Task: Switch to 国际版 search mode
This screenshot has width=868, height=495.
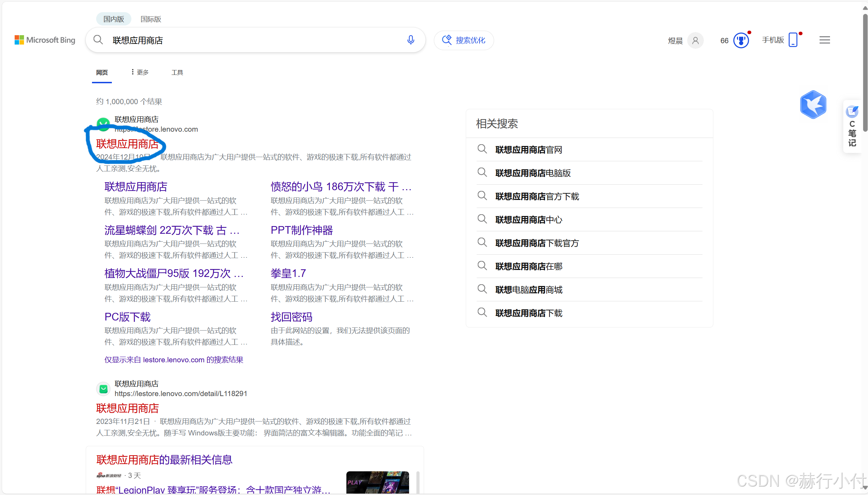Action: [151, 19]
